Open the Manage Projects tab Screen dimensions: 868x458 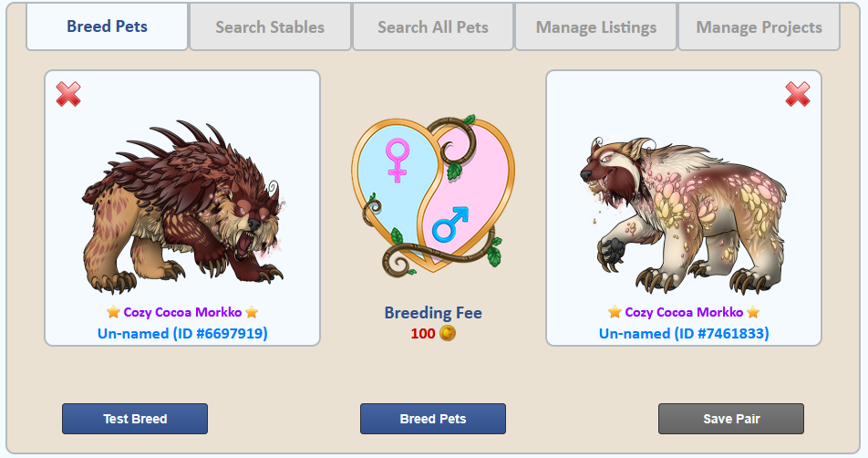click(759, 27)
